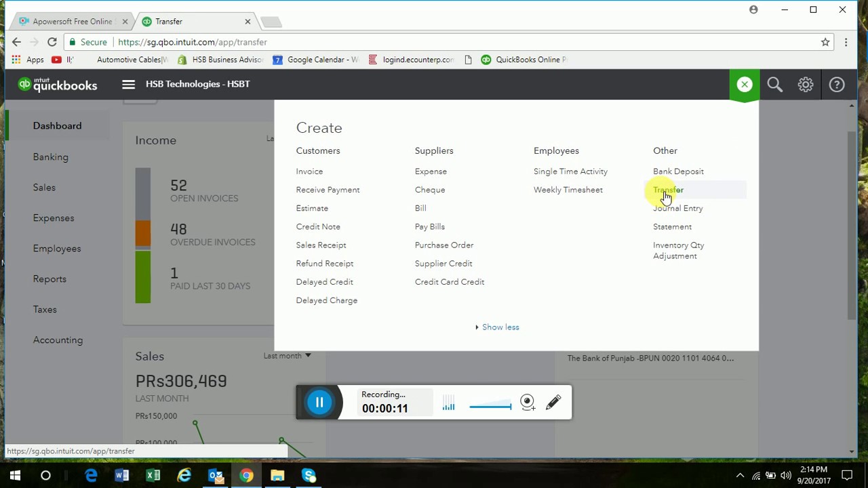Open Reports in the left navigation
Viewport: 868px width, 488px height.
coord(50,279)
